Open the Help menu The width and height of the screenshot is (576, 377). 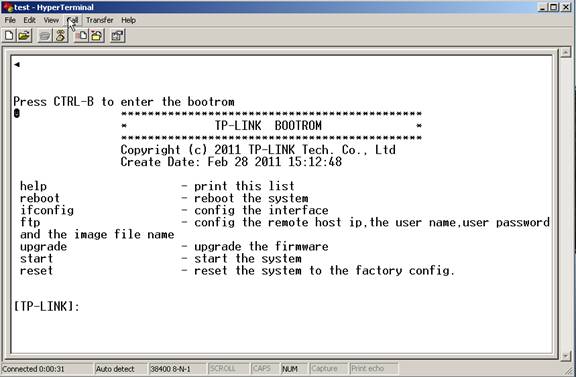(x=129, y=20)
